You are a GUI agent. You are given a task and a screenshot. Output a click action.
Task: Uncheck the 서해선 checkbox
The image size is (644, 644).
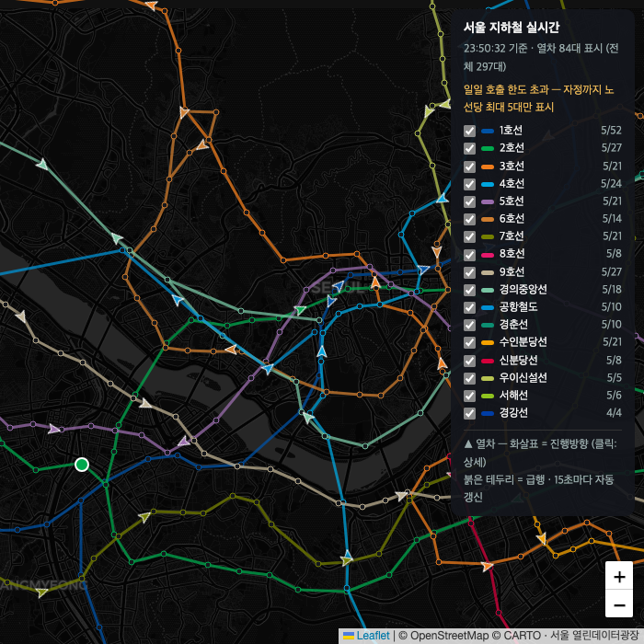[x=469, y=396]
